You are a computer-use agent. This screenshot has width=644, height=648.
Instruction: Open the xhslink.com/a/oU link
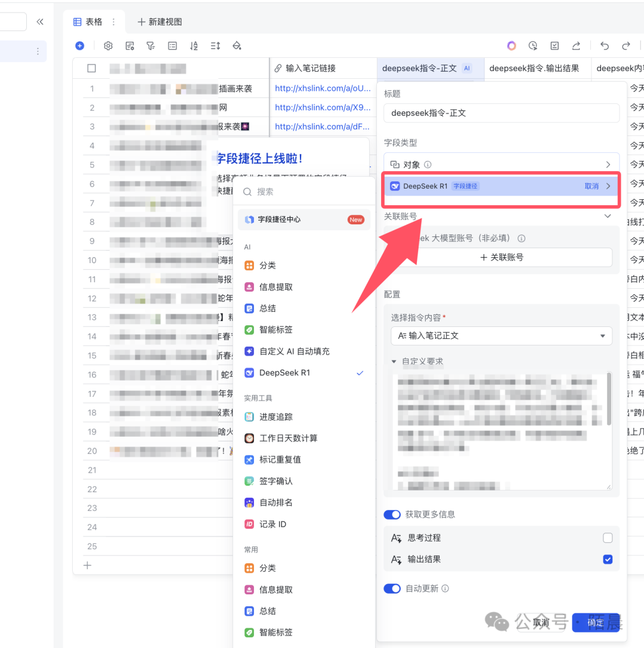[323, 88]
